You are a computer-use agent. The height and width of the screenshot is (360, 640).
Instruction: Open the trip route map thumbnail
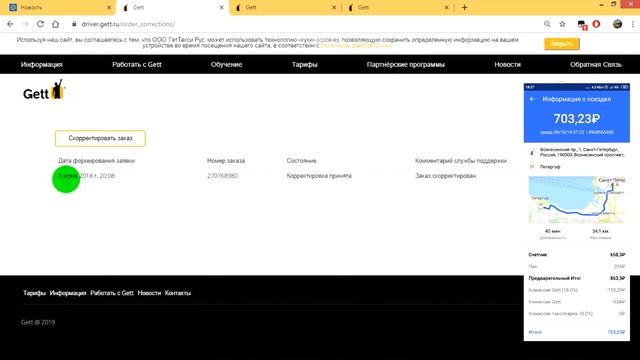click(x=576, y=200)
